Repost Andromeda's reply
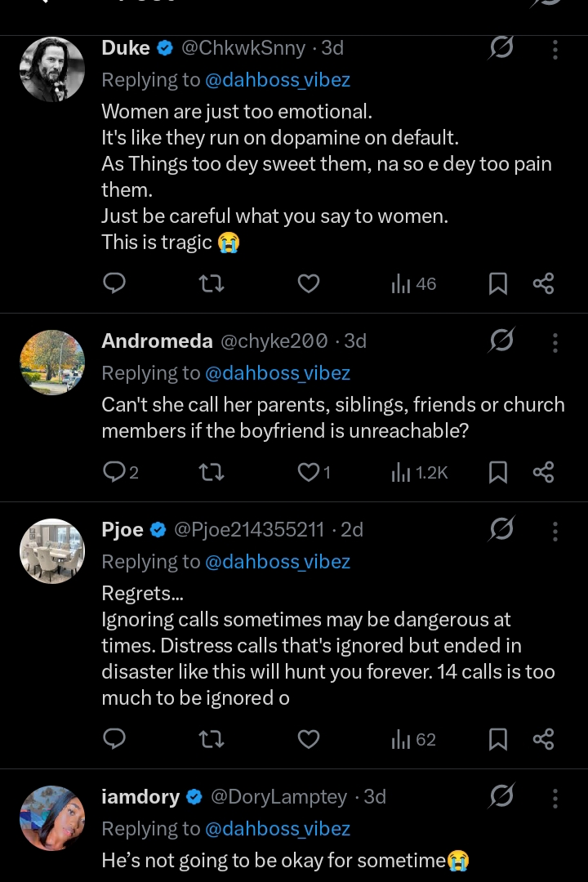This screenshot has height=882, width=588. (x=212, y=472)
